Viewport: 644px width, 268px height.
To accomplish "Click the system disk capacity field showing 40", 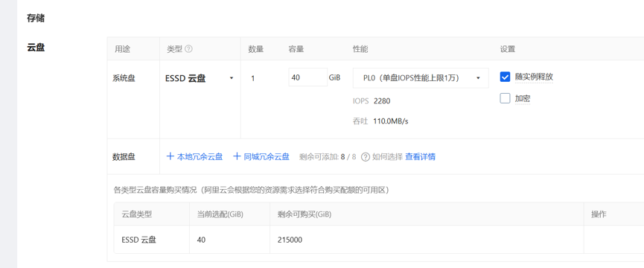I will tap(307, 77).
